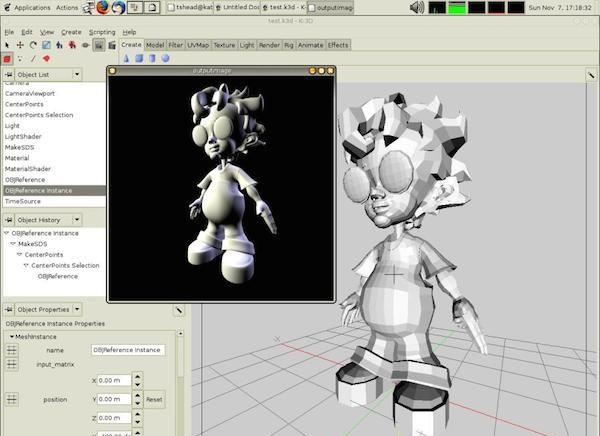Open the Object List panel dropdown
This screenshot has width=600, height=436.
point(77,74)
